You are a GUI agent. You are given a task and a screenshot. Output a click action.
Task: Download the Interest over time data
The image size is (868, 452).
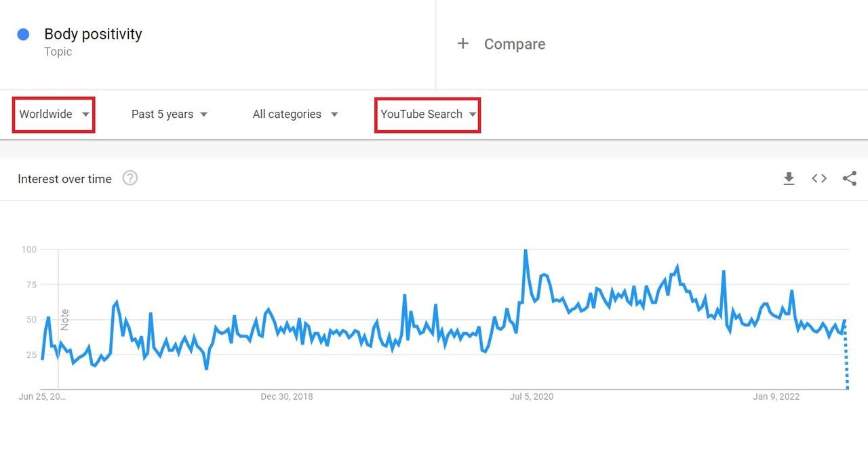789,179
